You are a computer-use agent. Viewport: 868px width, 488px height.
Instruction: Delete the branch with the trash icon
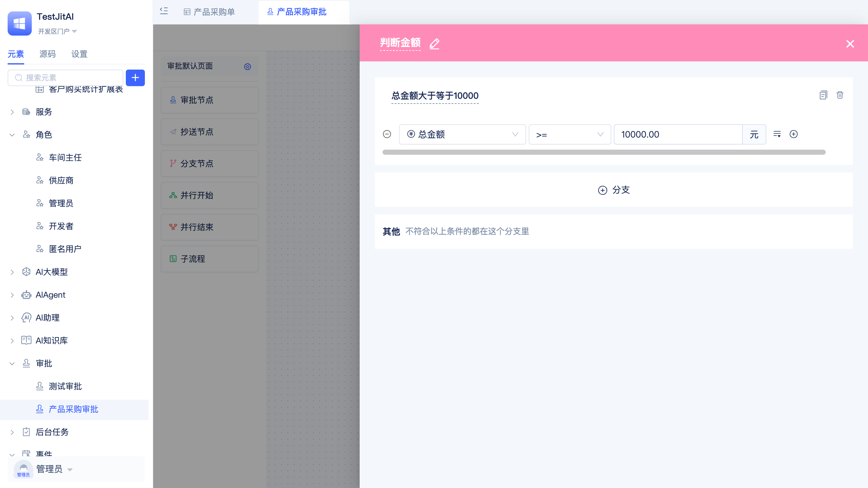click(x=840, y=95)
